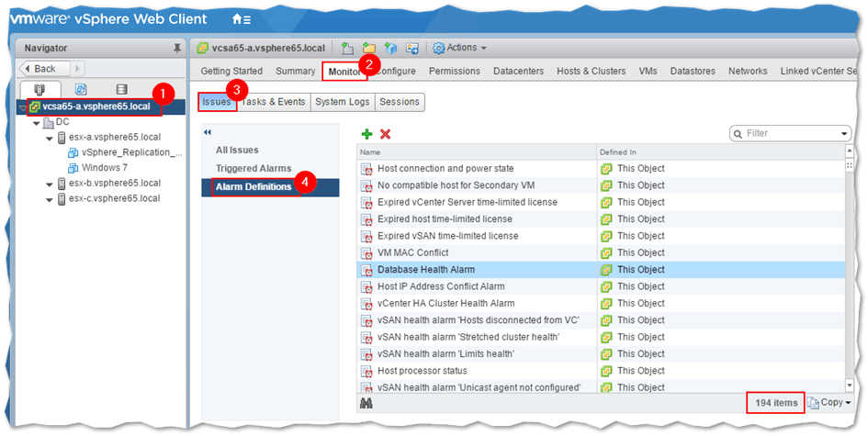Screen dimensions: 868x436
Task: Switch to the Storage navigator icon tab
Action: click(x=122, y=89)
